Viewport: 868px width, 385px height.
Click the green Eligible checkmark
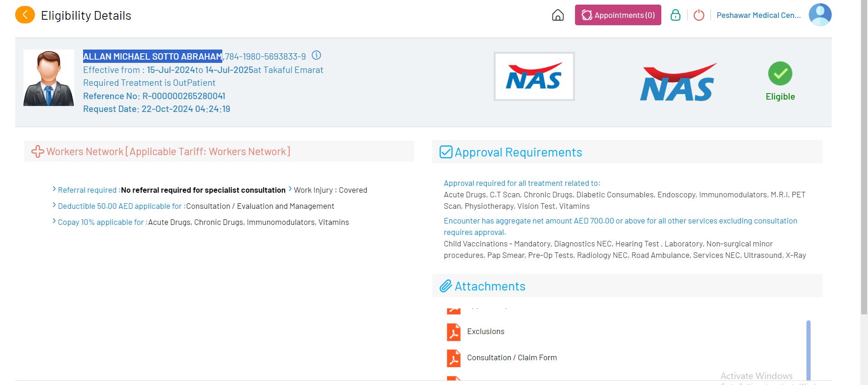coord(780,73)
